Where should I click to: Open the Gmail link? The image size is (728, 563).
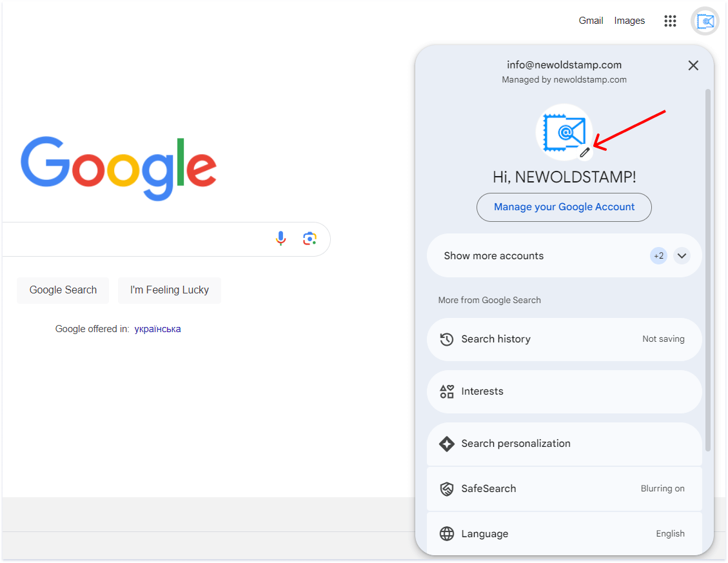(x=591, y=21)
